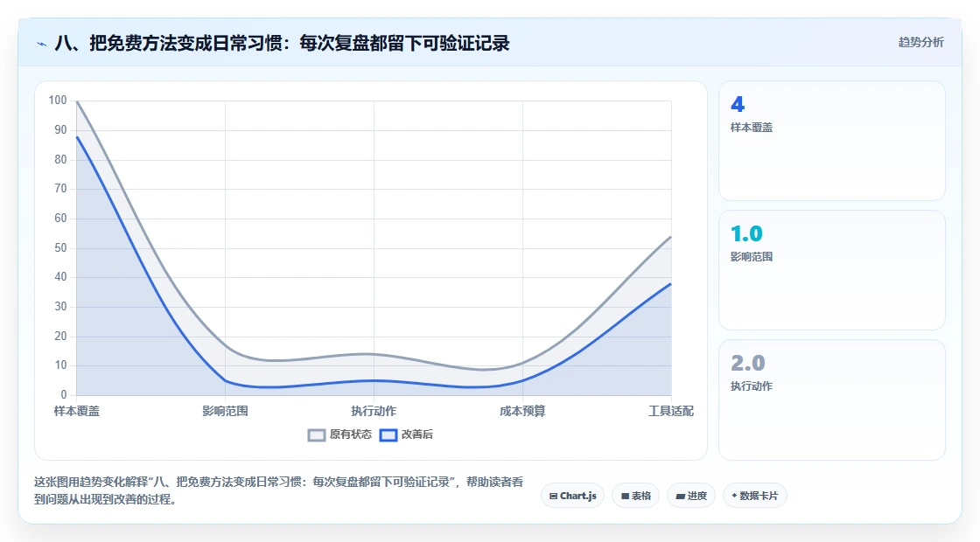Click the 0 y-axis tick label

(x=64, y=394)
